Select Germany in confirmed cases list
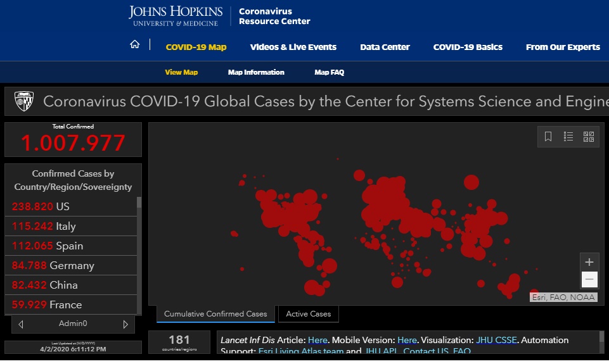This screenshot has width=609, height=364. click(71, 265)
